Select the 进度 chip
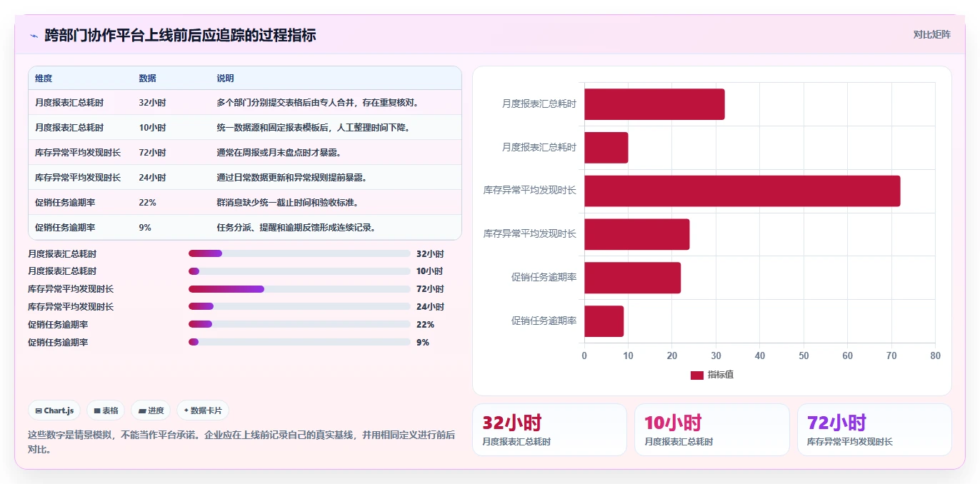 (151, 410)
